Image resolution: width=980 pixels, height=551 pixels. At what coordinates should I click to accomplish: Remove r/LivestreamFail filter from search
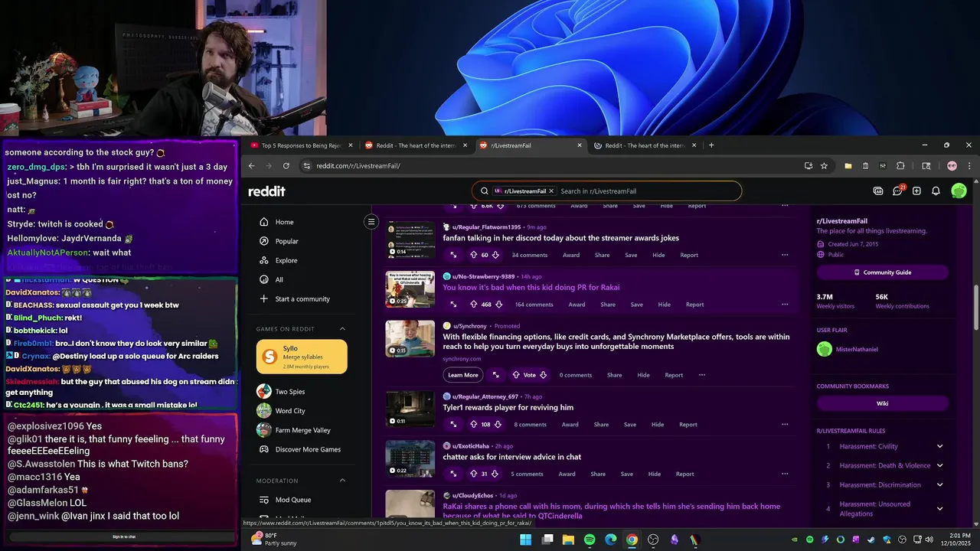tap(551, 191)
